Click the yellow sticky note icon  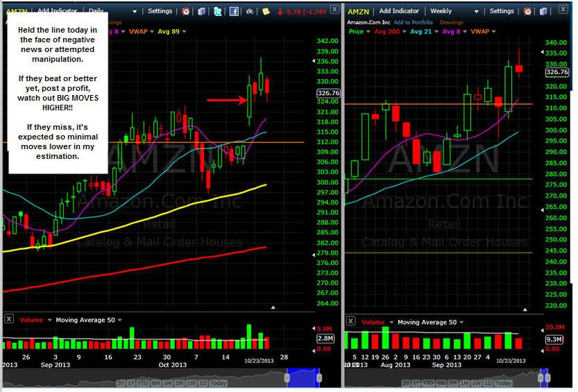pyautogui.click(x=266, y=11)
